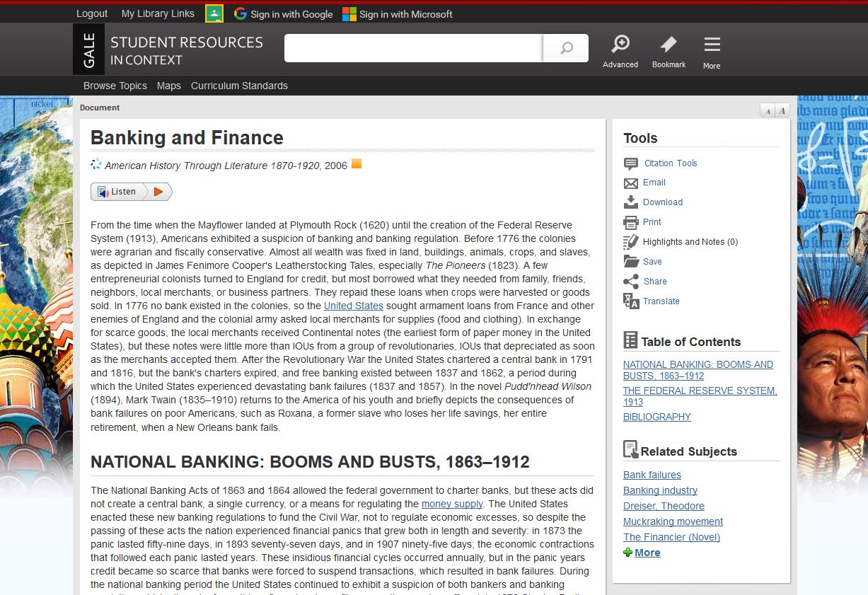Save the document to folder

[x=652, y=262]
